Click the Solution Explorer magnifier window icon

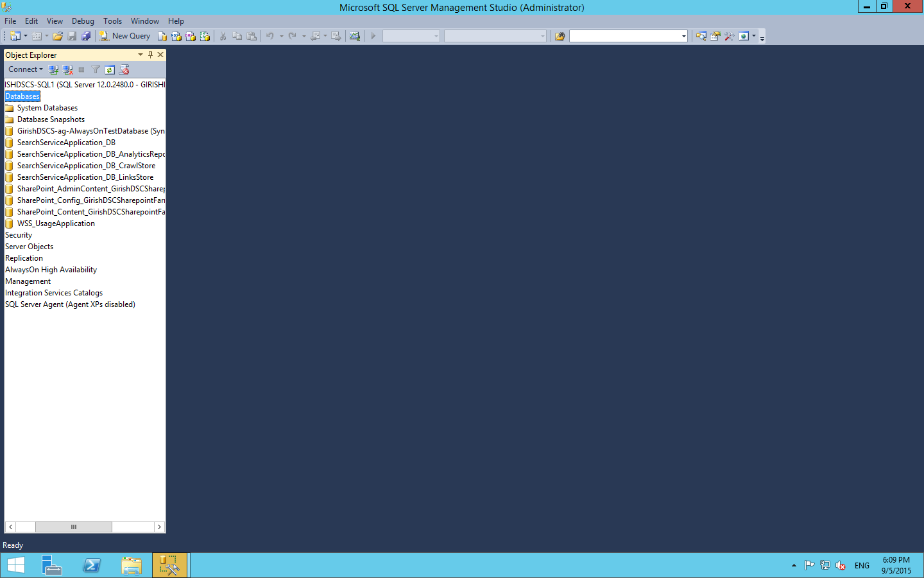pyautogui.click(x=701, y=36)
